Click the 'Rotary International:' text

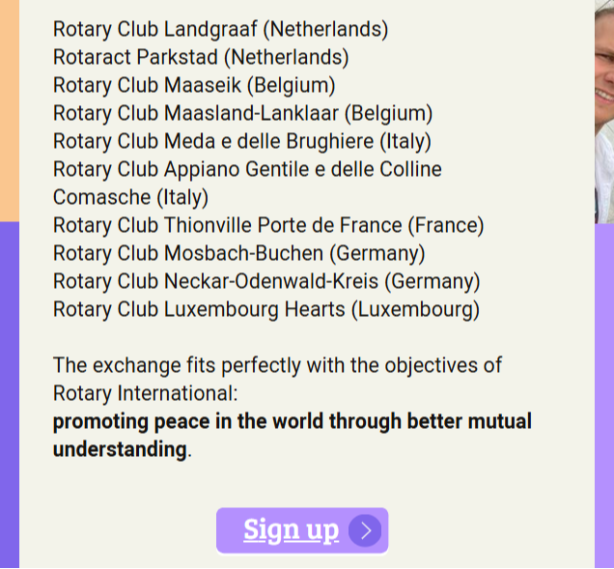[145, 393]
